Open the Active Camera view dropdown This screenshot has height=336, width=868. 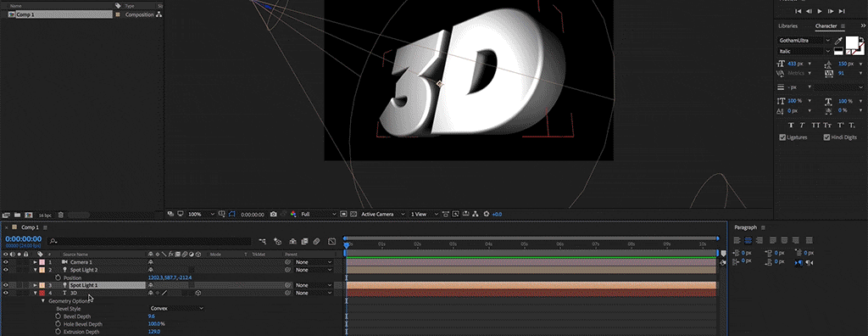tap(382, 214)
